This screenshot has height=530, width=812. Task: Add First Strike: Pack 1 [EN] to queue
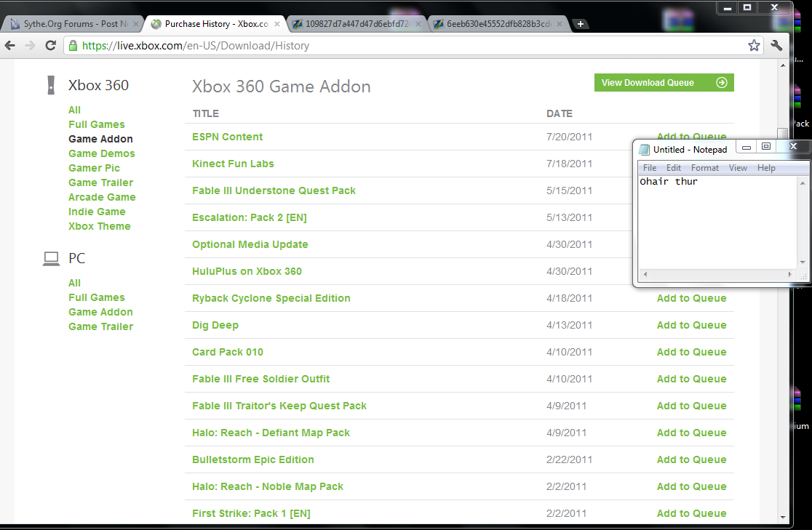pos(691,513)
